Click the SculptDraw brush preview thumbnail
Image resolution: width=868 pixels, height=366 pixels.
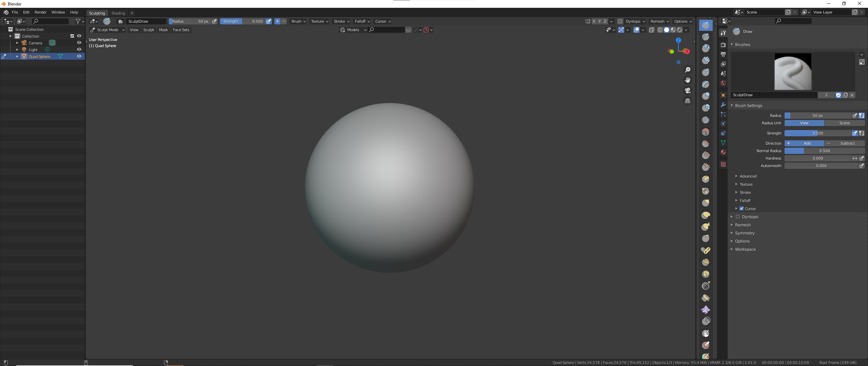793,72
